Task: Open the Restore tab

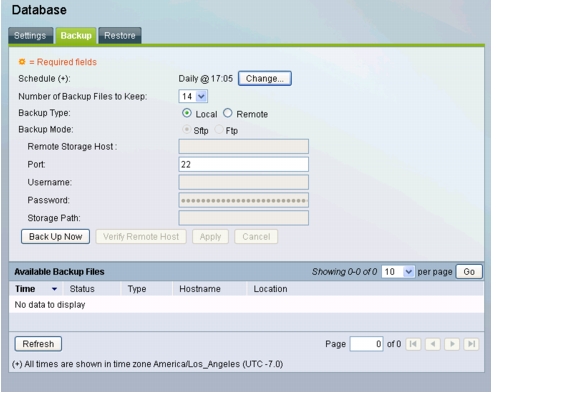Action: (x=120, y=35)
